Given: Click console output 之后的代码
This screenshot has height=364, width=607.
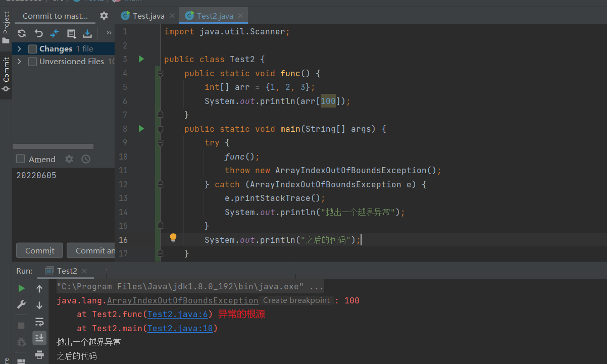Looking at the screenshot, I should pyautogui.click(x=76, y=356).
